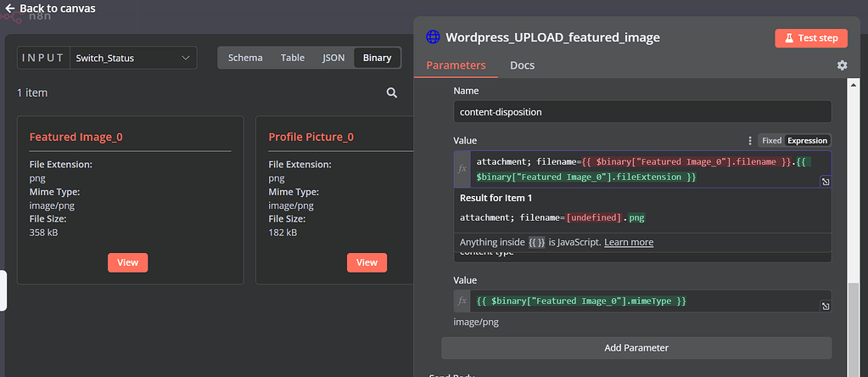The image size is (868, 377).
Task: Open the Parameters tab
Action: [456, 65]
